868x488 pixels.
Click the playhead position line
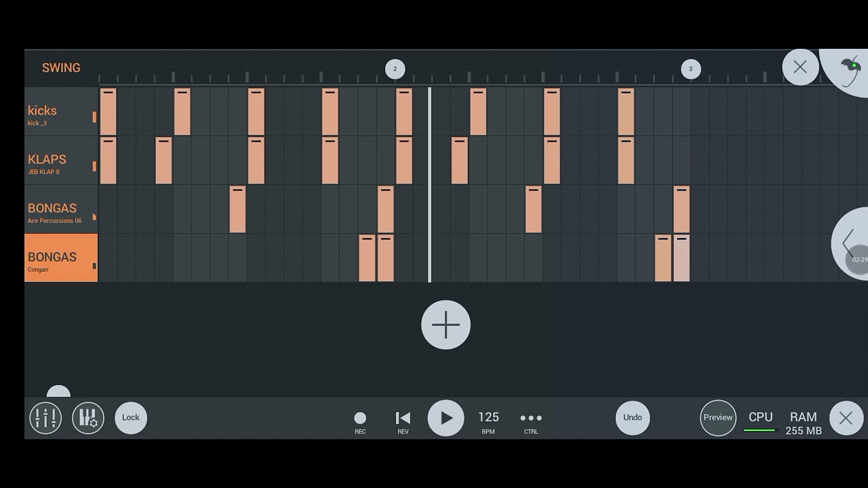coord(429,184)
